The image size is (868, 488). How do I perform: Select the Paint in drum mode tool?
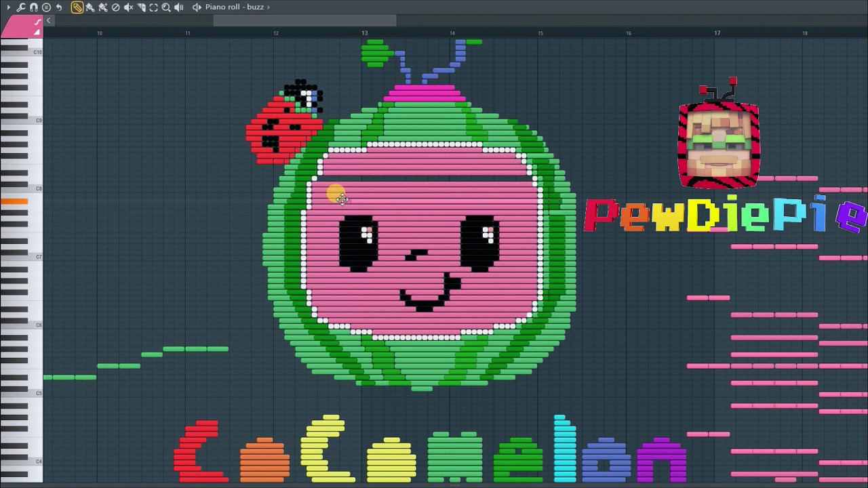point(103,7)
